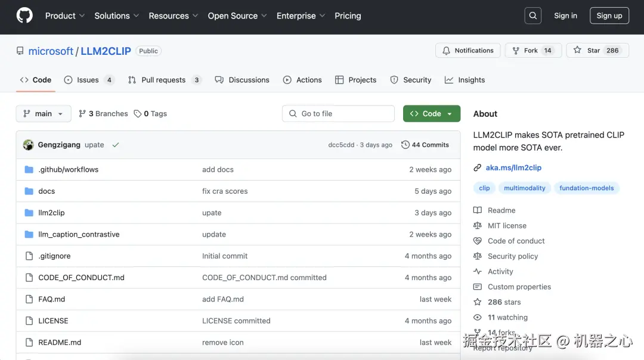Open the Insights tab
The height and width of the screenshot is (360, 644).
coord(465,80)
